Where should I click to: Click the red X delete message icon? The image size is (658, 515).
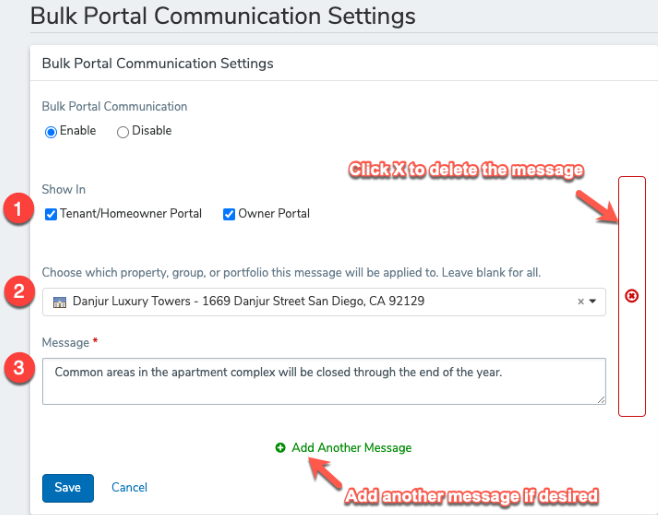pos(631,296)
